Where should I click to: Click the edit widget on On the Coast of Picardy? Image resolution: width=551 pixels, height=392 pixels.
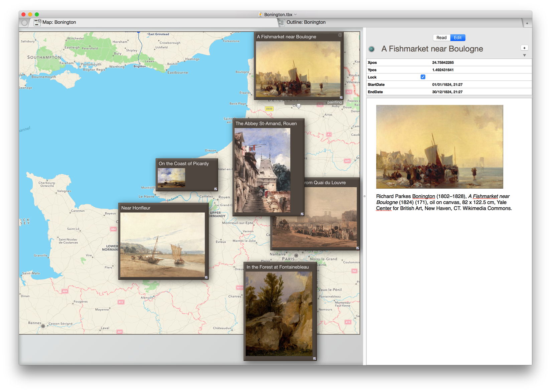click(x=216, y=189)
